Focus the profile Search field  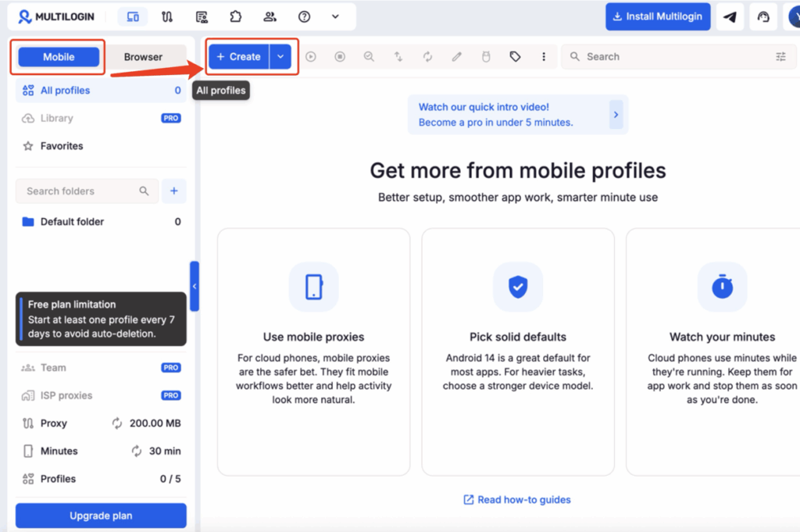679,56
